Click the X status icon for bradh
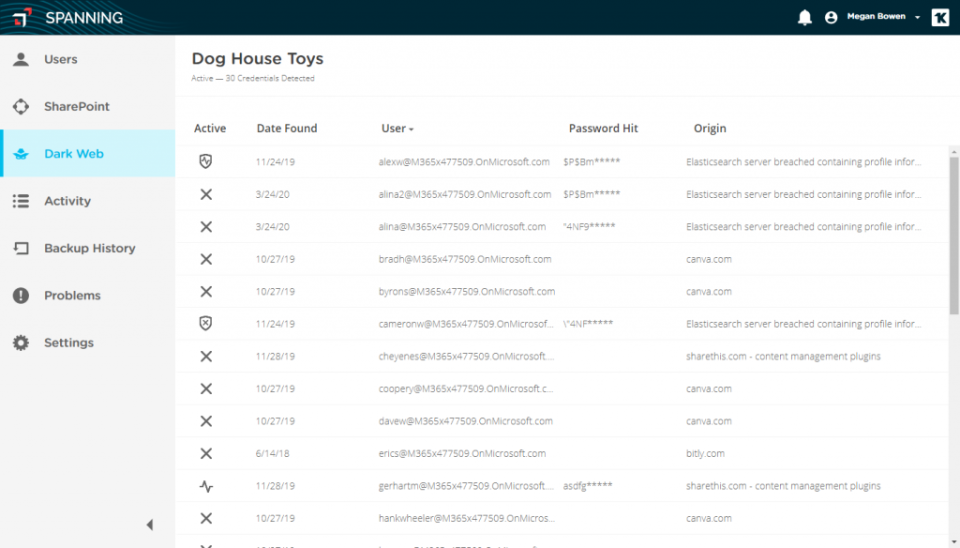Screen dimensions: 960x548 tap(206, 259)
